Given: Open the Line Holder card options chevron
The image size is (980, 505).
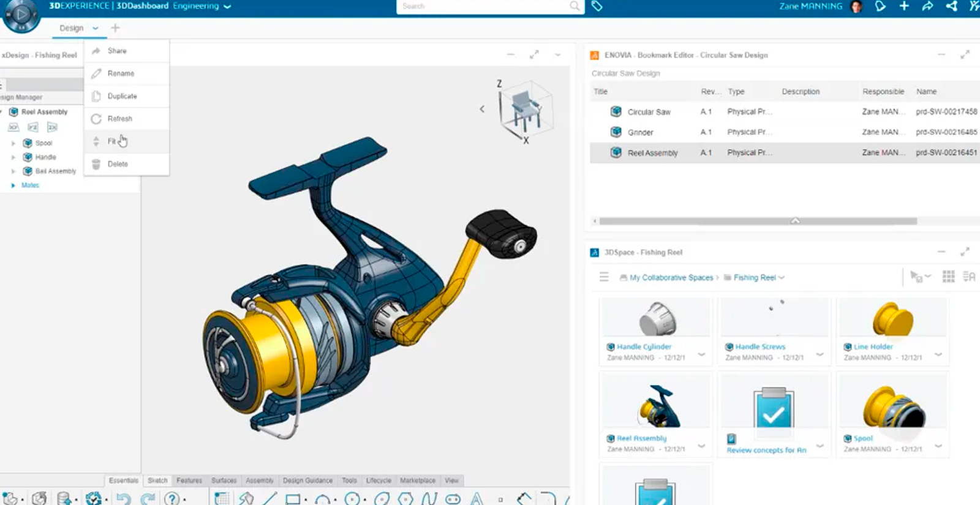Looking at the screenshot, I should (x=938, y=354).
